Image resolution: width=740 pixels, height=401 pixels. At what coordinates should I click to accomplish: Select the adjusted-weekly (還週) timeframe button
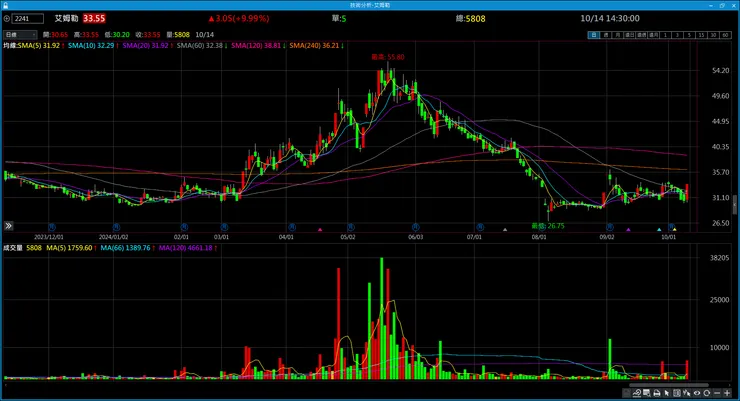(x=641, y=35)
